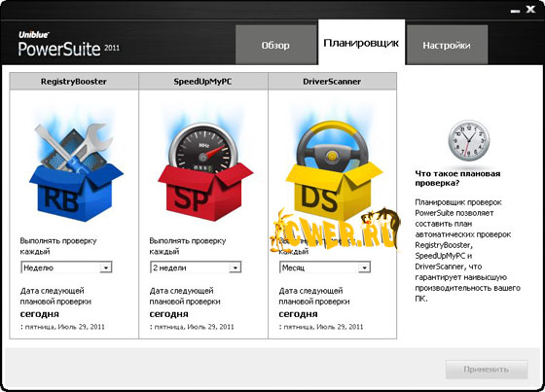545x392 pixels.
Task: Click the SpeedUpMyPC column header
Action: coord(203,82)
